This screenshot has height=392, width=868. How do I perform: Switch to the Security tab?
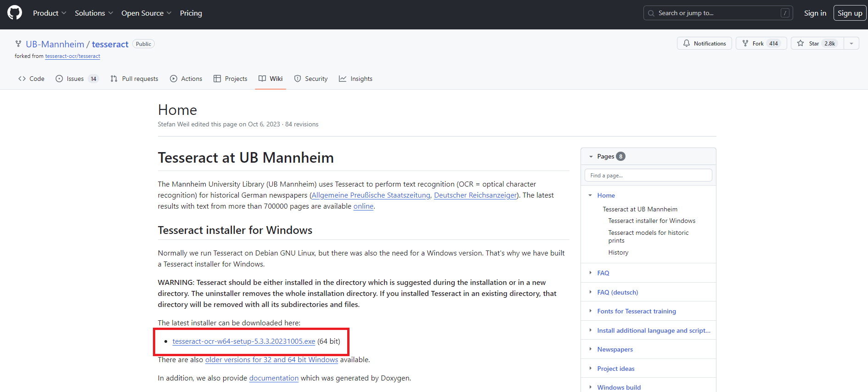click(x=311, y=79)
